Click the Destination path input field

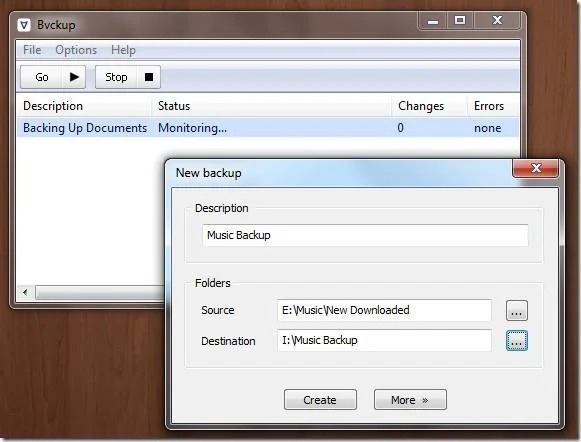click(384, 340)
